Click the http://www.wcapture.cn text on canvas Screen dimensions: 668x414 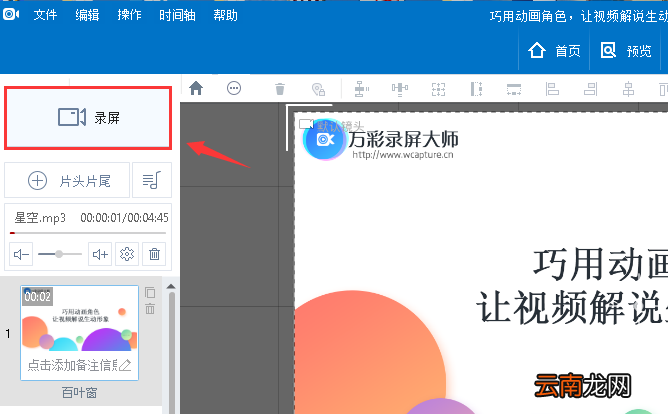(403, 155)
